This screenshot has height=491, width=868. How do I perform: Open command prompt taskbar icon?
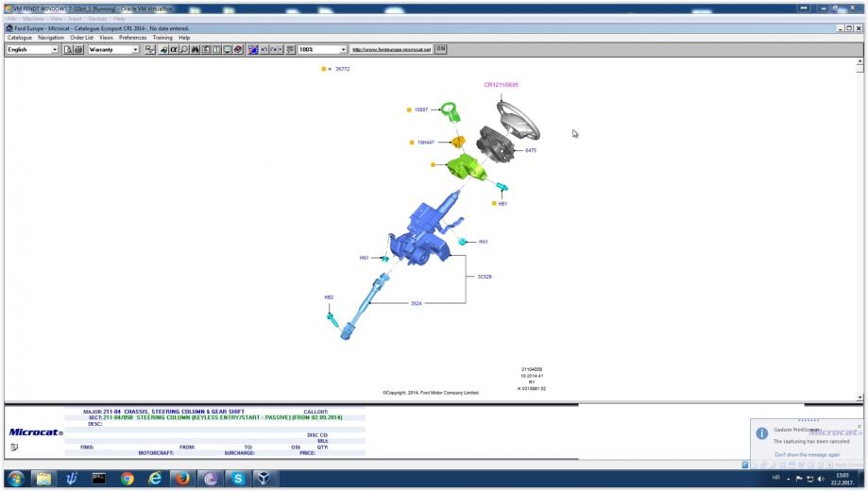coord(99,479)
